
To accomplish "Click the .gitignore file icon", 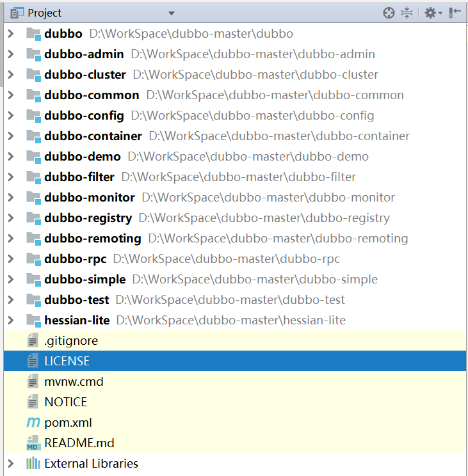I will coord(33,340).
